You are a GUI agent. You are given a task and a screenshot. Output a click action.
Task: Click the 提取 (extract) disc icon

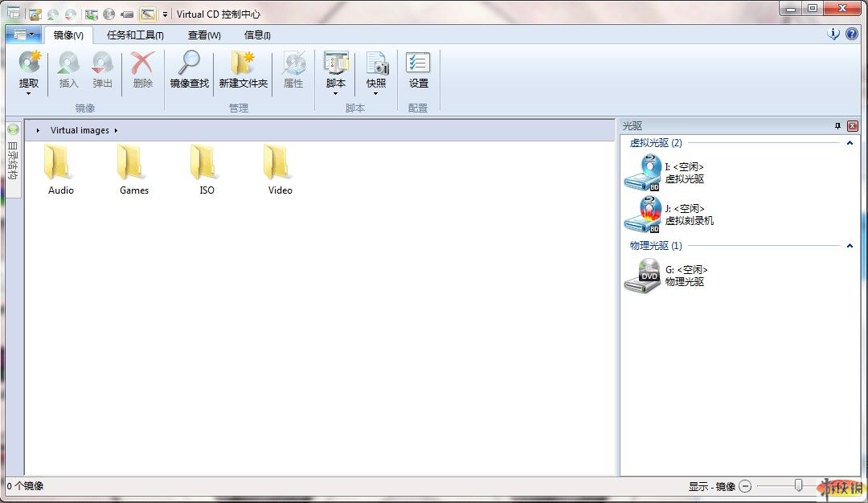pos(29,63)
